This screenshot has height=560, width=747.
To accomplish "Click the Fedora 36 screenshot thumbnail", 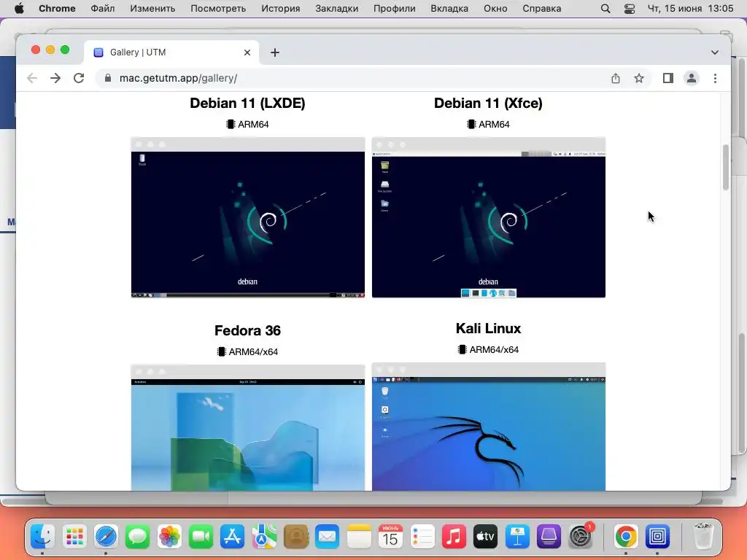I will point(248,427).
